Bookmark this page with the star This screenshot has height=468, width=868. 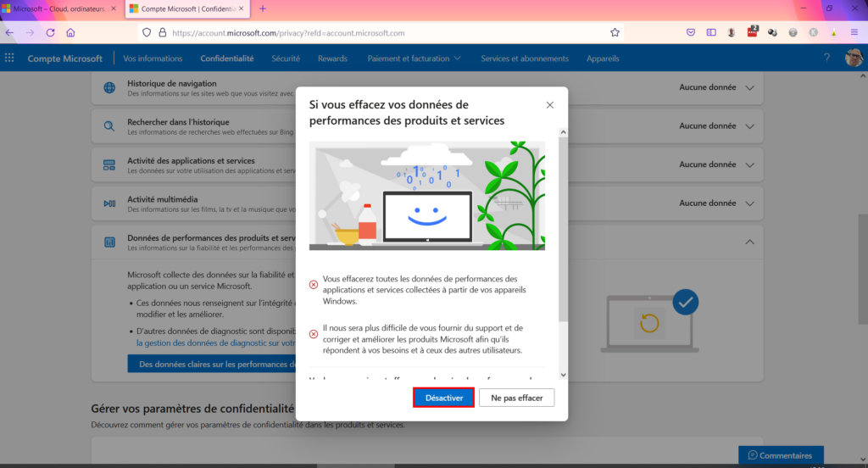pos(615,33)
